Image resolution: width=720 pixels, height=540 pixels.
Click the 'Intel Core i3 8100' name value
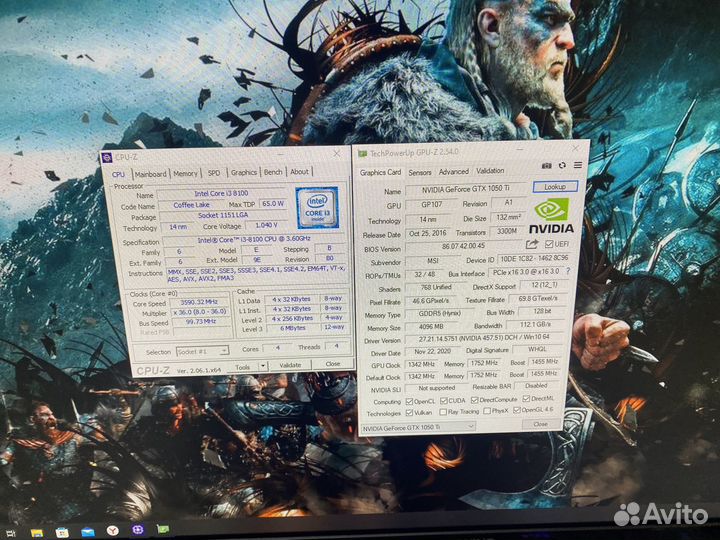point(221,194)
